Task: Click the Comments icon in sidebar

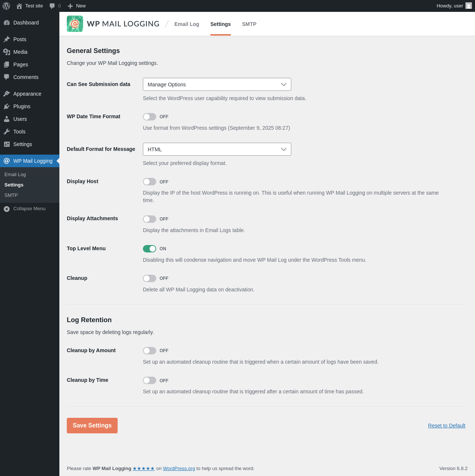Action: click(x=7, y=77)
